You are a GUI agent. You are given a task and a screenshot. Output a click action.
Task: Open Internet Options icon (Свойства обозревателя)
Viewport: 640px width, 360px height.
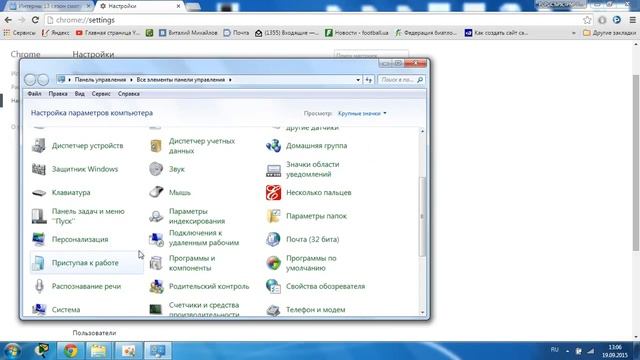click(273, 287)
